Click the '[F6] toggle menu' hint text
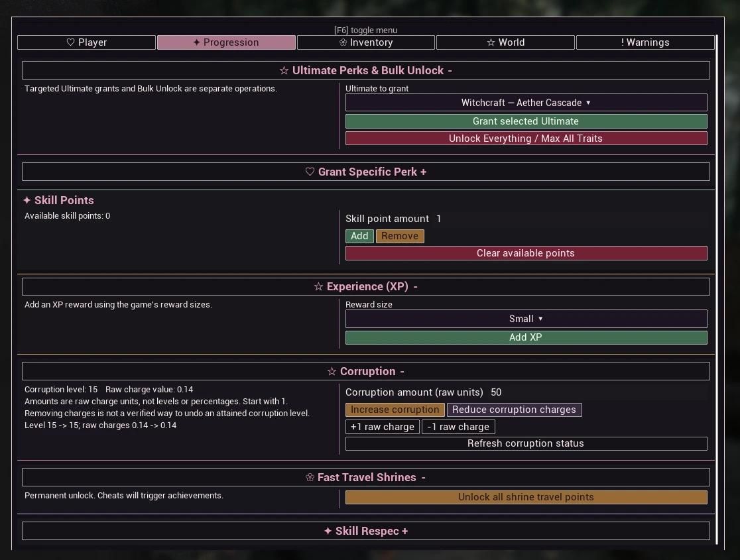Image resolution: width=740 pixels, height=560 pixels. pyautogui.click(x=366, y=30)
